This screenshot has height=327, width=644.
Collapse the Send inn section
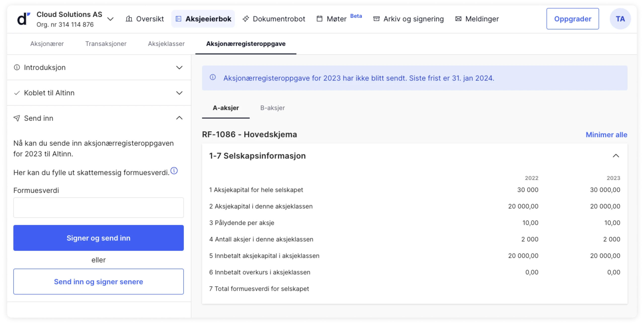[179, 118]
